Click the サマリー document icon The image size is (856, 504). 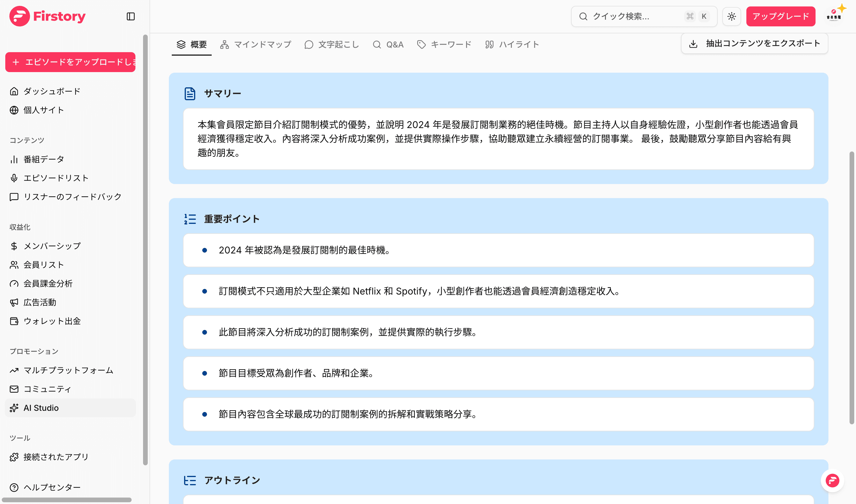pos(190,94)
